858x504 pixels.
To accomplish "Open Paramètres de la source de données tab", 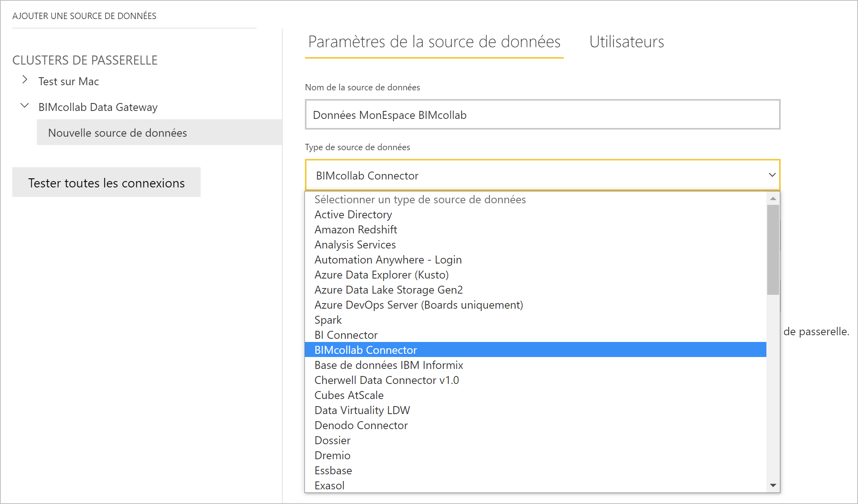I will point(434,42).
